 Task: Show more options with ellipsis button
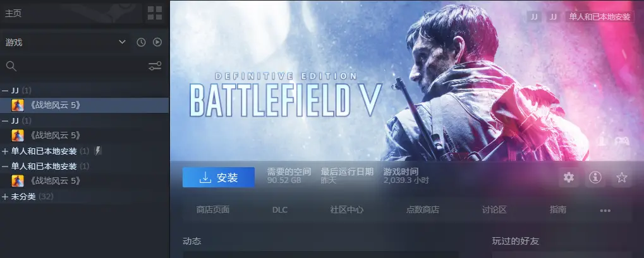(x=605, y=211)
